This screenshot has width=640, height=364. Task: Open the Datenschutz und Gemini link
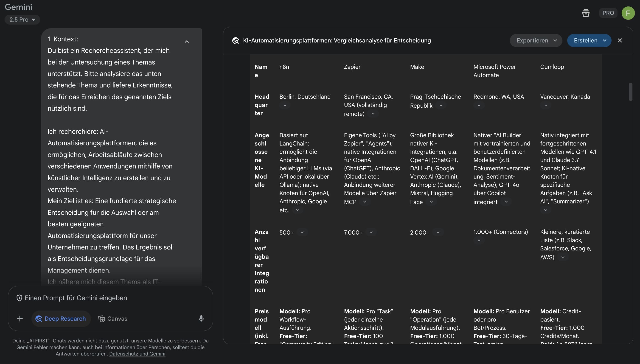[x=137, y=354]
